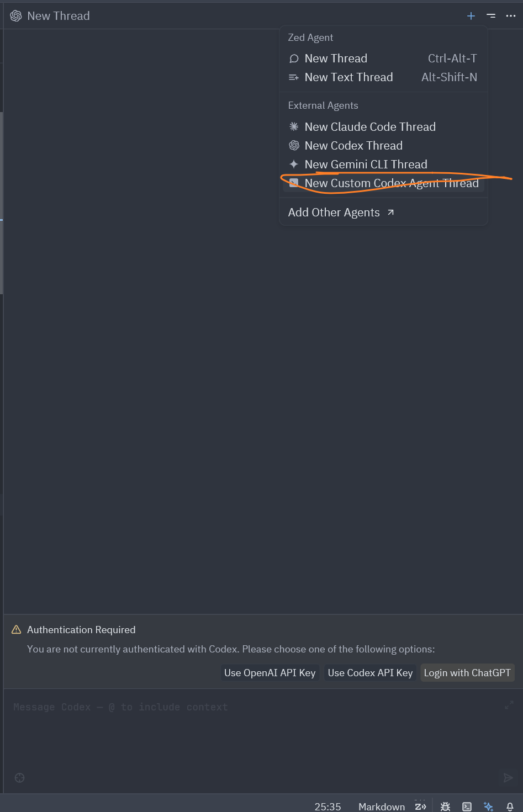Click the crosshair context icon below message box
The height and width of the screenshot is (812, 523).
20,778
